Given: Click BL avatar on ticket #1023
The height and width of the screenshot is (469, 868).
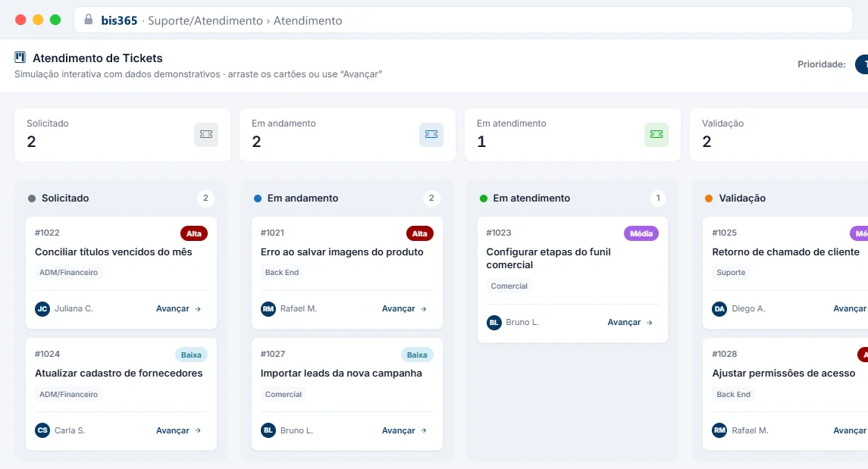Looking at the screenshot, I should tap(494, 323).
